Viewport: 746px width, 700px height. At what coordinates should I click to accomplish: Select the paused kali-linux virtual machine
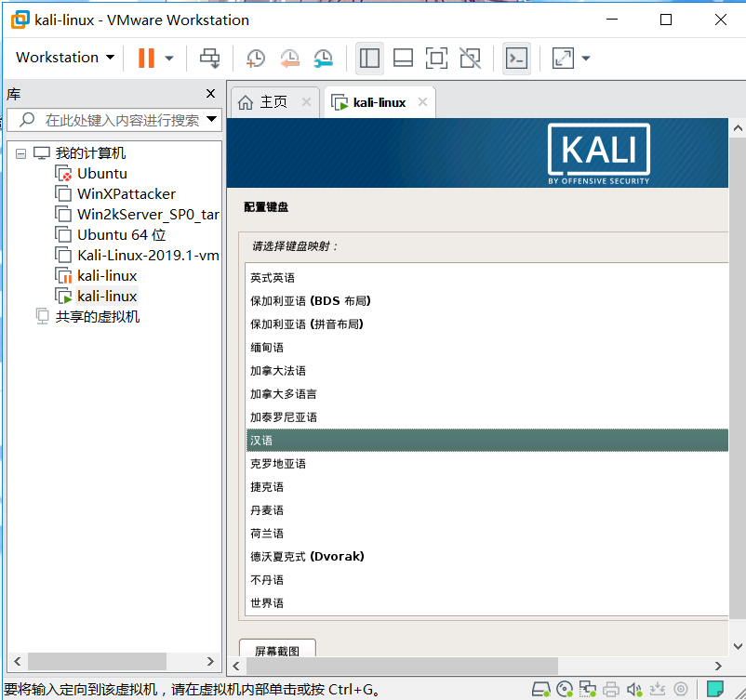click(96, 276)
